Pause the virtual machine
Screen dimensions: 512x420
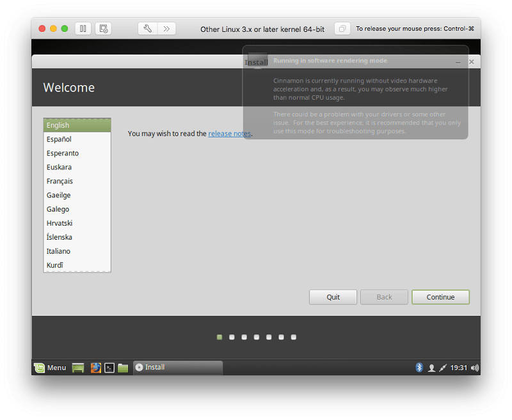click(83, 28)
